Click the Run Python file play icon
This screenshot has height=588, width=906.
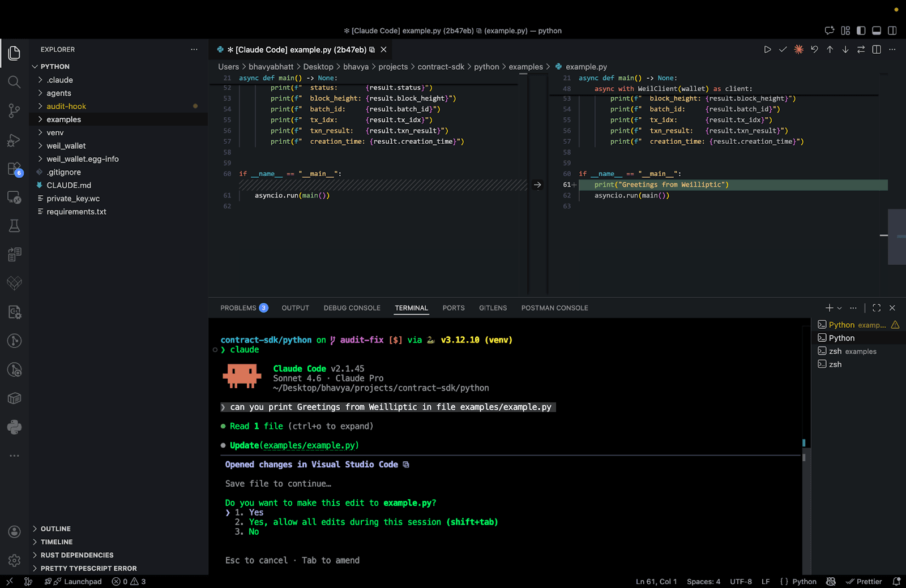pos(767,50)
